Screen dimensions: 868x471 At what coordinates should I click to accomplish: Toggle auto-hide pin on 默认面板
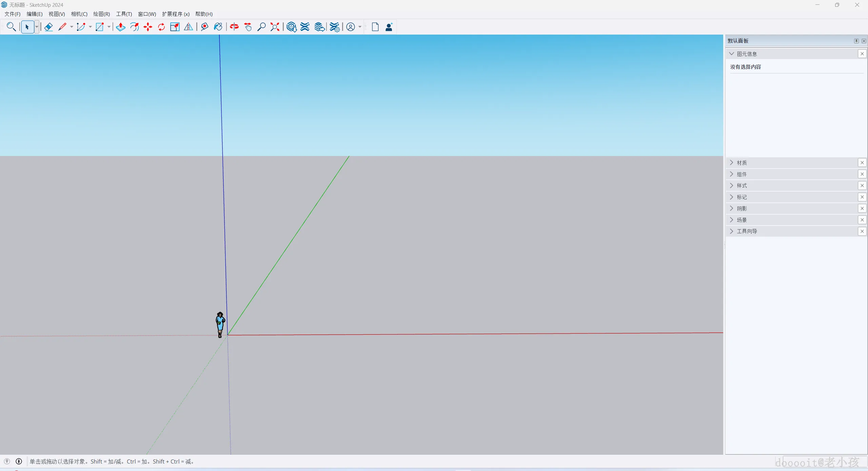pos(856,41)
